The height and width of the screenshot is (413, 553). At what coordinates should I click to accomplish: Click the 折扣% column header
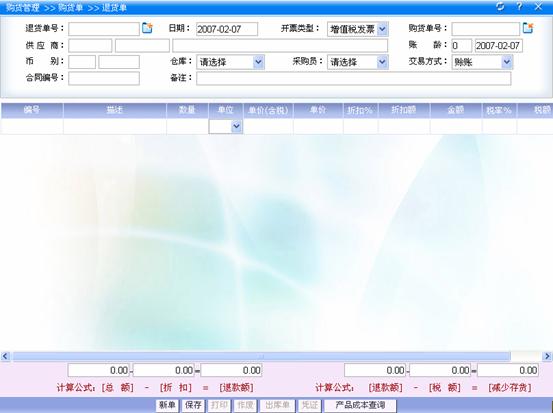click(x=360, y=110)
